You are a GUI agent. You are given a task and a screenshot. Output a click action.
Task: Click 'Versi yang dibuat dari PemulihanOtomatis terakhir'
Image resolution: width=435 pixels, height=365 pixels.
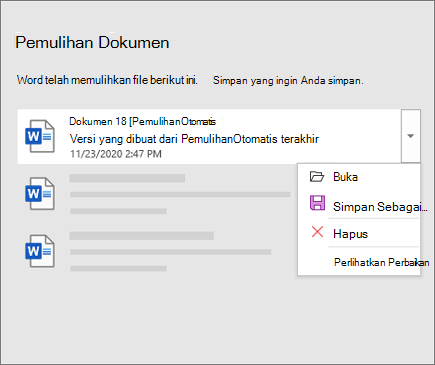click(x=194, y=139)
